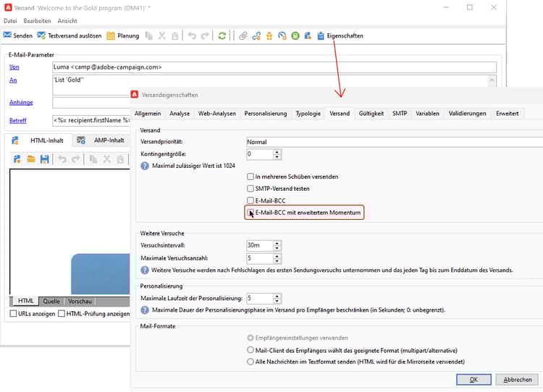Click the redo arrow in HTML editor toolbar

point(75,159)
